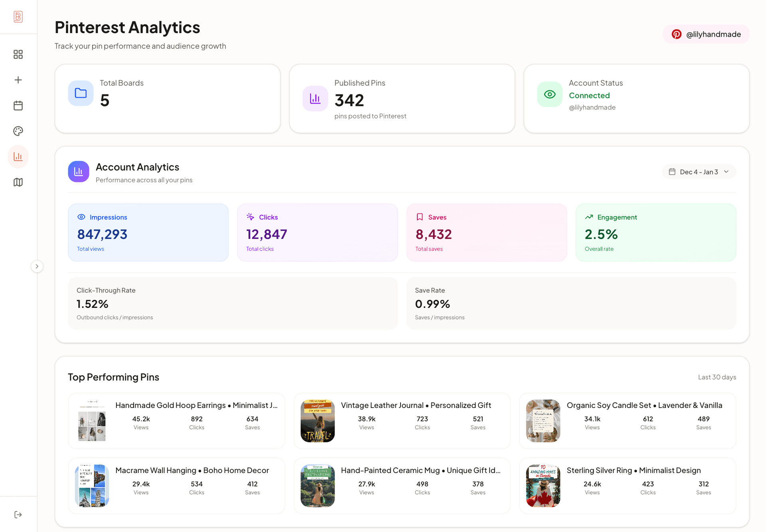Click the green eye Account Status icon
766x532 pixels.
(549, 95)
